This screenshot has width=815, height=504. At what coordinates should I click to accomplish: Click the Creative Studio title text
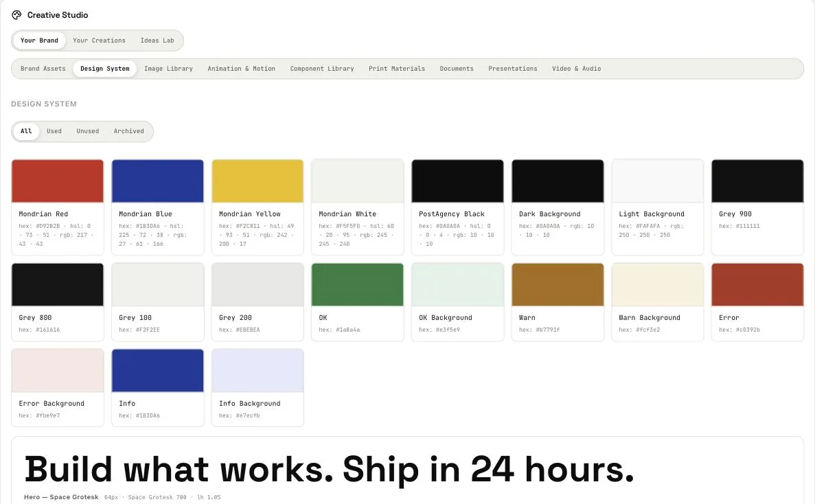click(58, 15)
